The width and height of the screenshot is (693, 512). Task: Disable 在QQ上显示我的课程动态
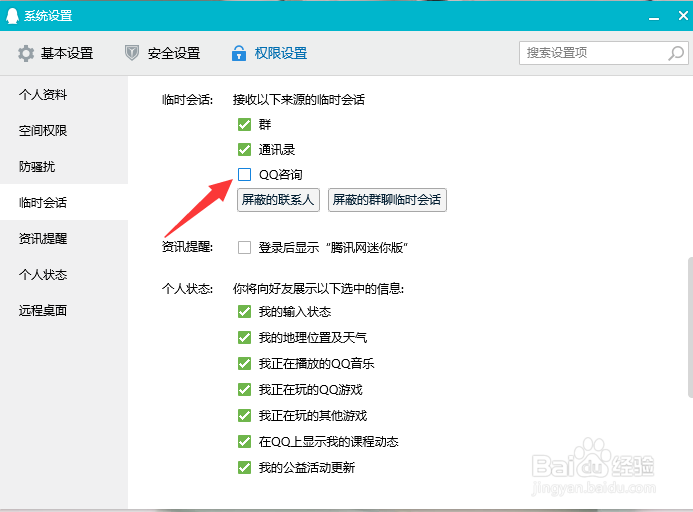coord(244,441)
